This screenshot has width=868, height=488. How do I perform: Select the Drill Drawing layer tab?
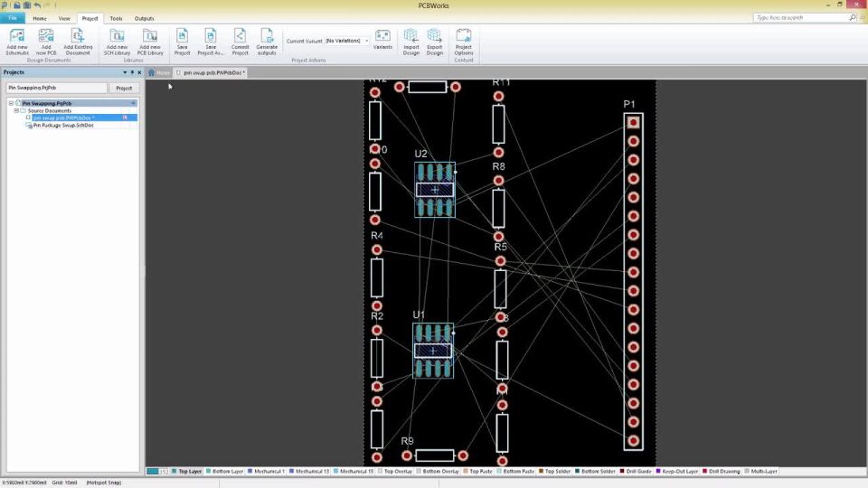[x=721, y=472]
